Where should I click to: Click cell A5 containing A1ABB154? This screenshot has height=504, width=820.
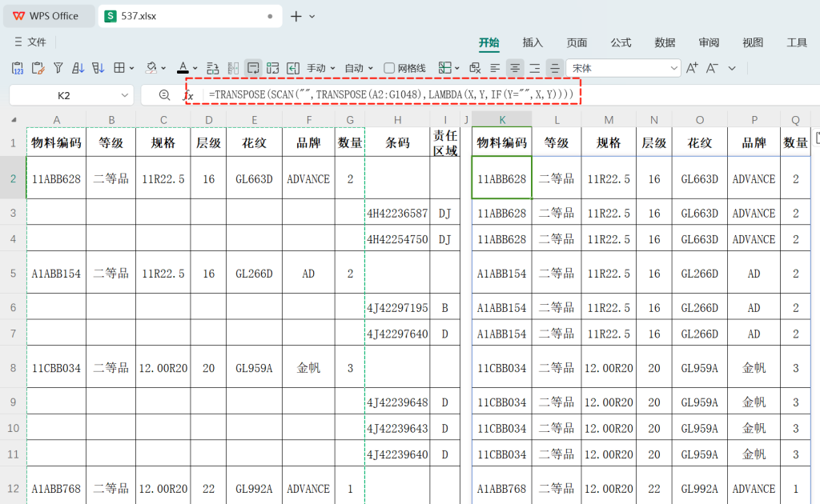click(56, 273)
